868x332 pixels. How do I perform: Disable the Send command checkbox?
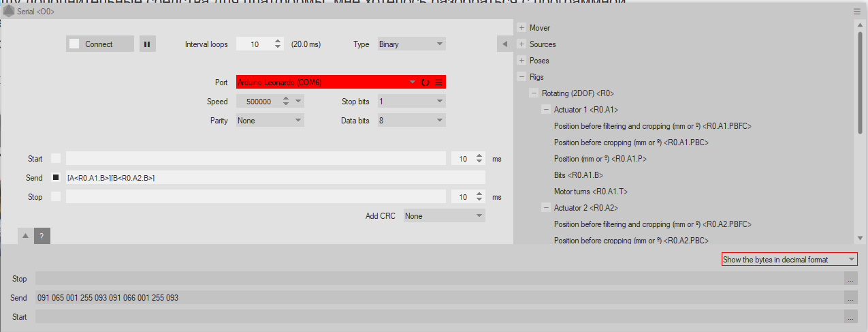56,178
